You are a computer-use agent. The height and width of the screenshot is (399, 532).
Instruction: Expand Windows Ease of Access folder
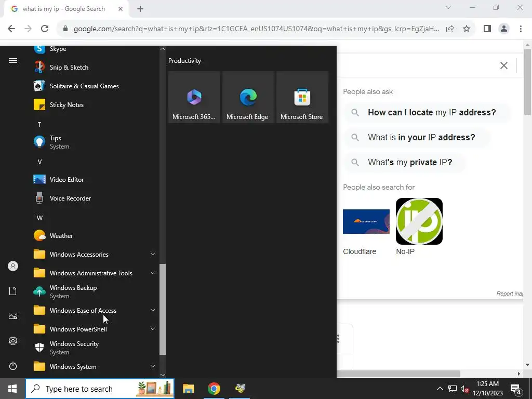tap(94, 311)
